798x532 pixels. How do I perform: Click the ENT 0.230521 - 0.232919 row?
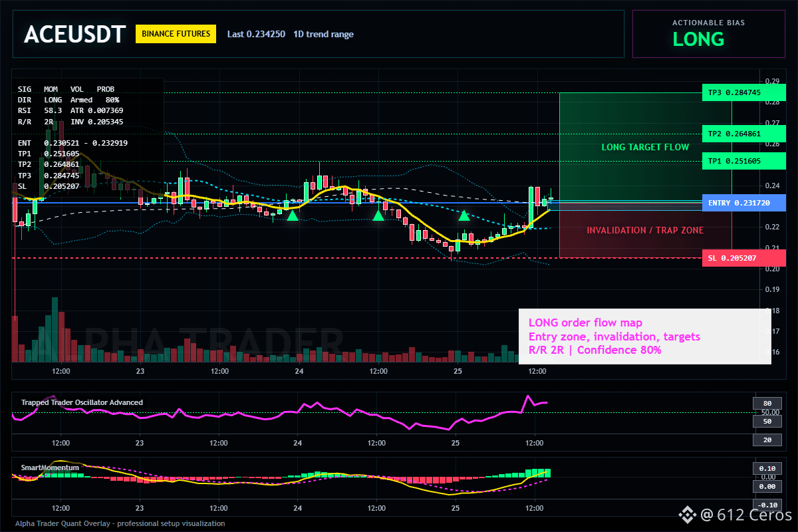pos(72,143)
